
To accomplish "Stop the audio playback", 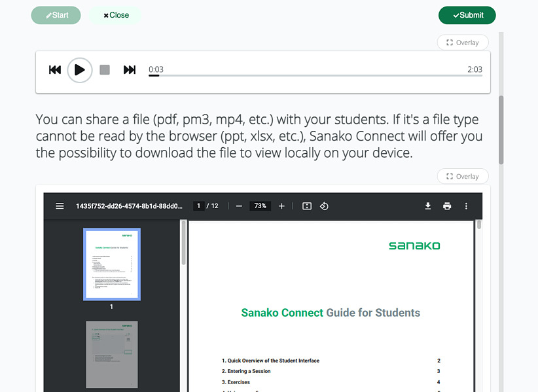I will click(105, 70).
